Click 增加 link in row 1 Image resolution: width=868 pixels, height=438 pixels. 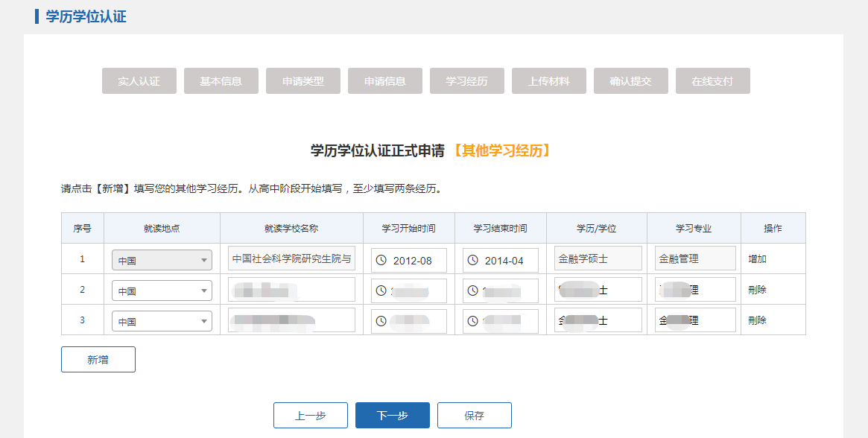(x=758, y=259)
